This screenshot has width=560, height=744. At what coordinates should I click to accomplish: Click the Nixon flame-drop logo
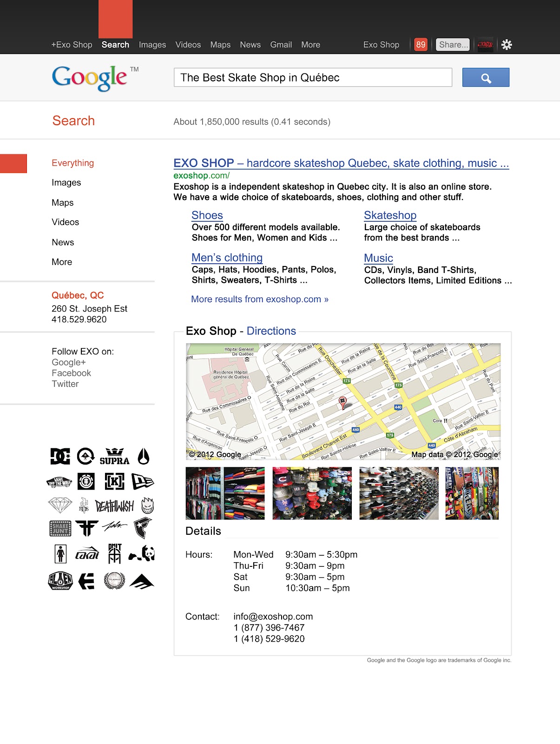pos(144,456)
